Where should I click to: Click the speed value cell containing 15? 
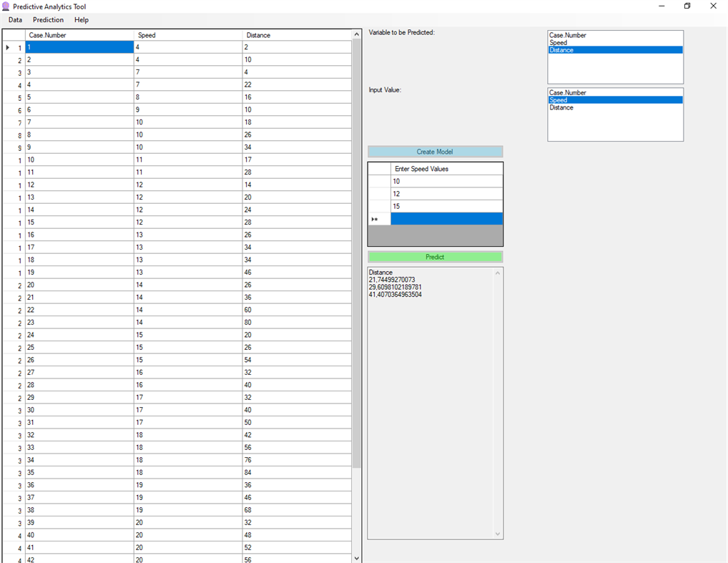tap(429, 206)
